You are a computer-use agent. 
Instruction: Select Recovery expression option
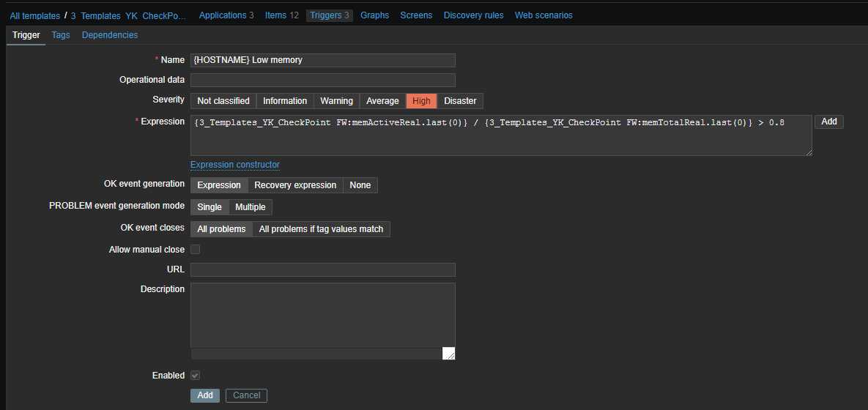tap(295, 184)
